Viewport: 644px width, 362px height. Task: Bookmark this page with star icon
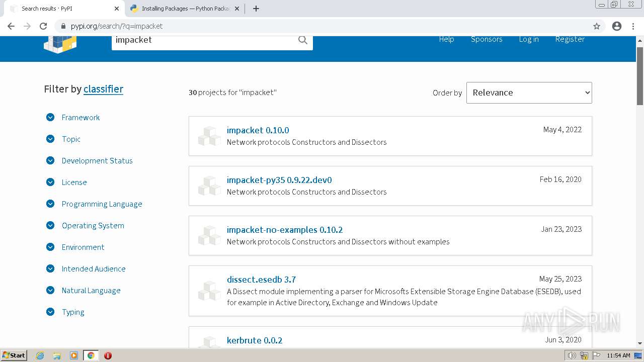[x=597, y=26]
